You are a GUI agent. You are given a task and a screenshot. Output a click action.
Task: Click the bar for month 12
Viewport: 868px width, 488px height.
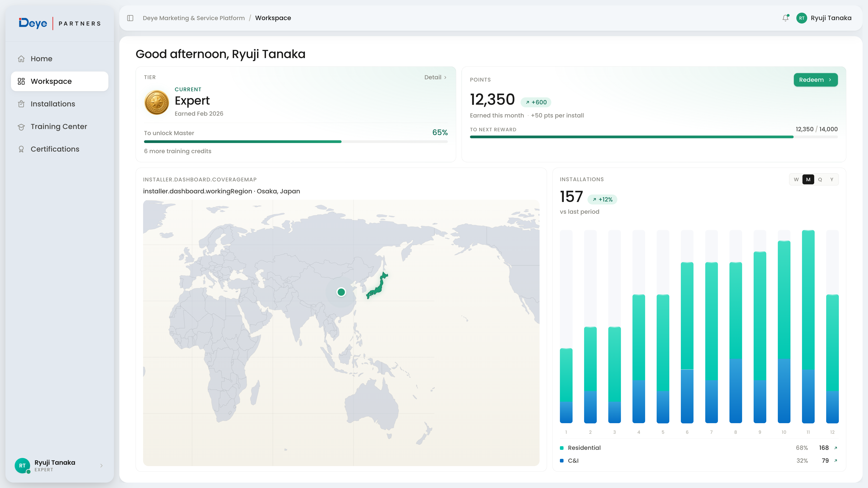pyautogui.click(x=832, y=359)
